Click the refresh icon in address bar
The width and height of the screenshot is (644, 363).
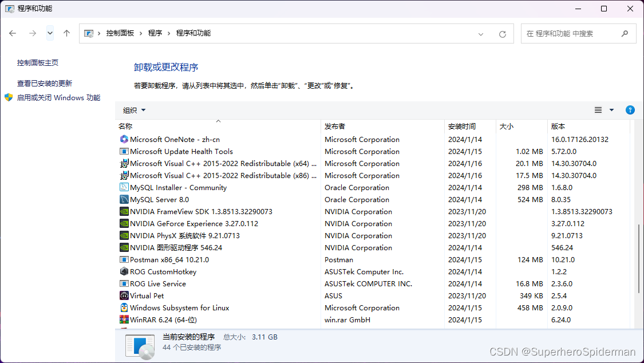pos(502,34)
